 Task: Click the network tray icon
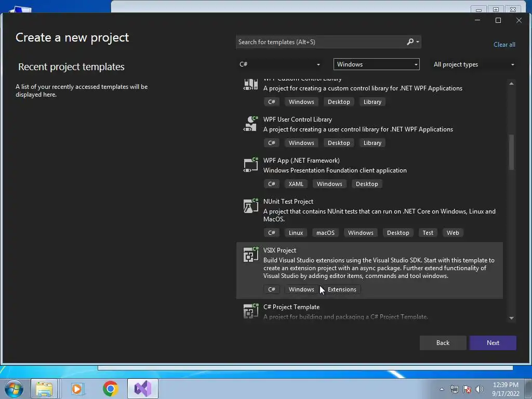pyautogui.click(x=454, y=389)
